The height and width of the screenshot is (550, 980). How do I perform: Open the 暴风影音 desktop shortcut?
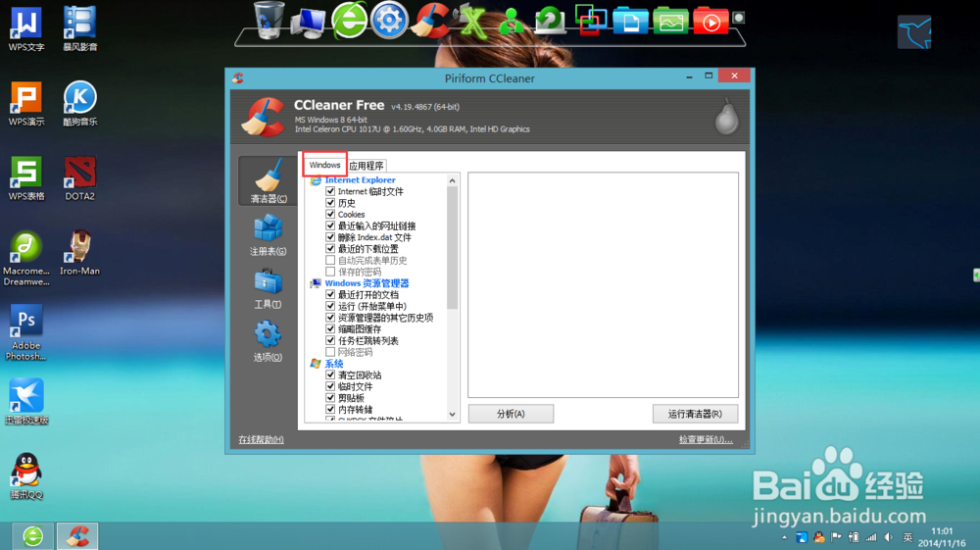[80, 28]
